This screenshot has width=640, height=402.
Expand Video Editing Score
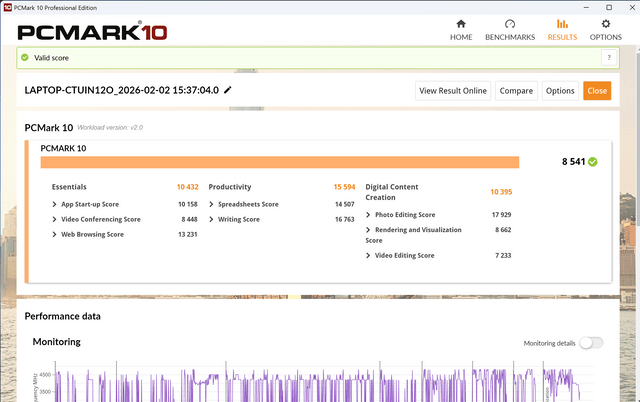(x=368, y=255)
